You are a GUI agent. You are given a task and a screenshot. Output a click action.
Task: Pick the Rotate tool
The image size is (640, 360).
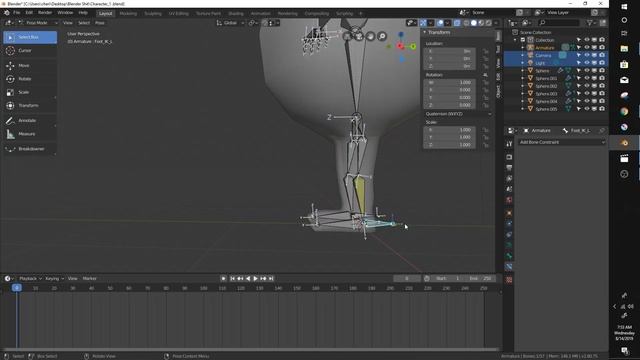coord(30,79)
